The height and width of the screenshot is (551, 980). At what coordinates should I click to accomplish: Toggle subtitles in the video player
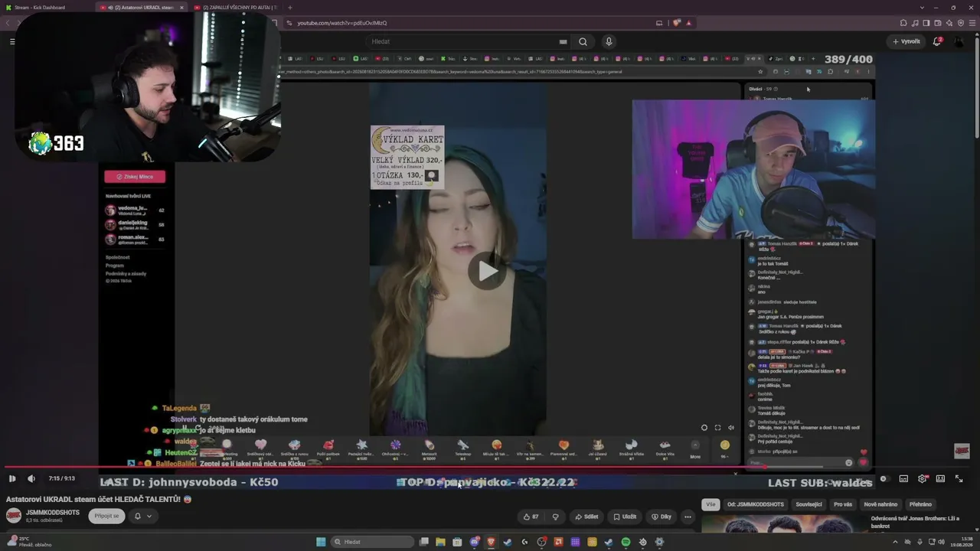tap(903, 479)
